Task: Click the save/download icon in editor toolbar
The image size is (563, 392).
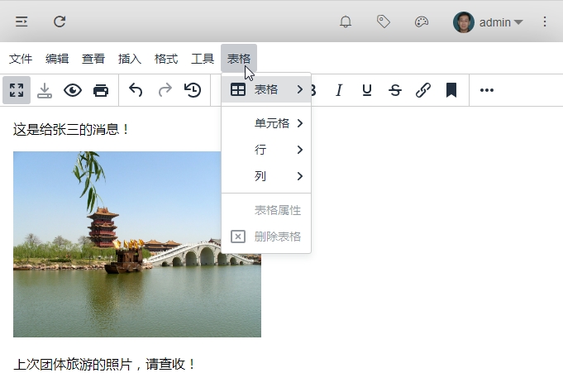Action: [45, 90]
